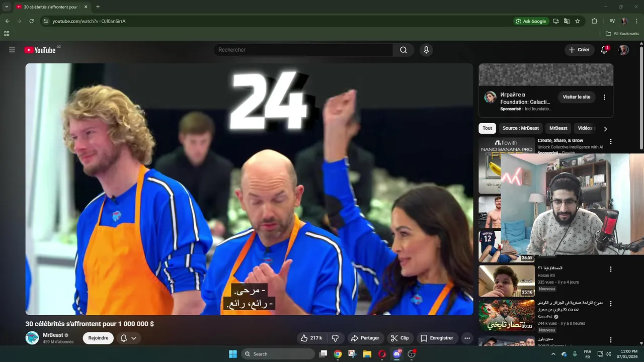Open the Chrome apps grid in bookmarks bar
The height and width of the screenshot is (362, 644).
(7, 34)
